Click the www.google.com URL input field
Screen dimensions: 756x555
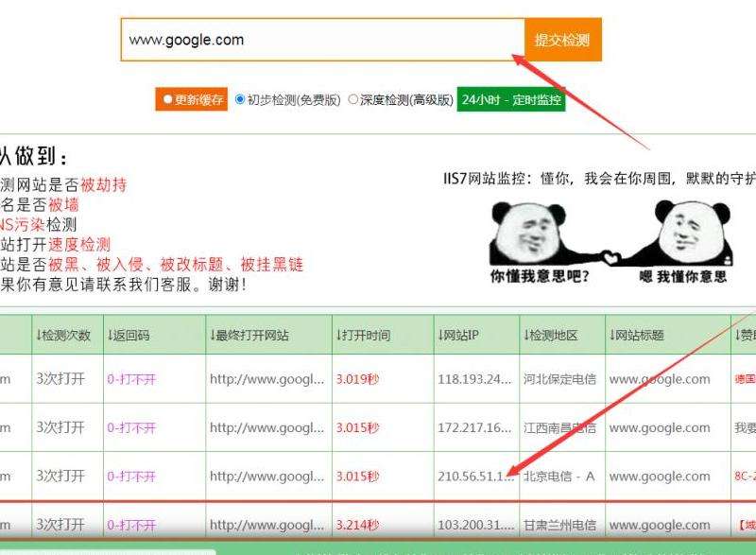tap(321, 41)
